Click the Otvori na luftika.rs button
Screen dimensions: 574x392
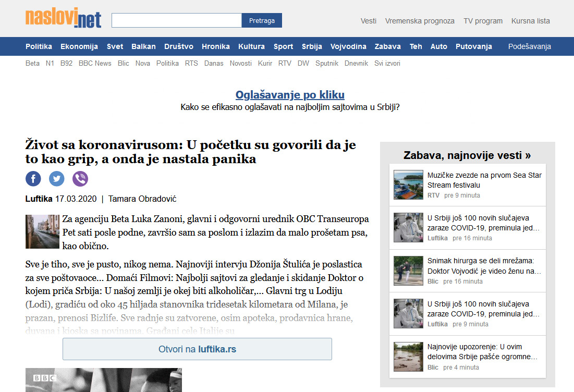coord(197,349)
